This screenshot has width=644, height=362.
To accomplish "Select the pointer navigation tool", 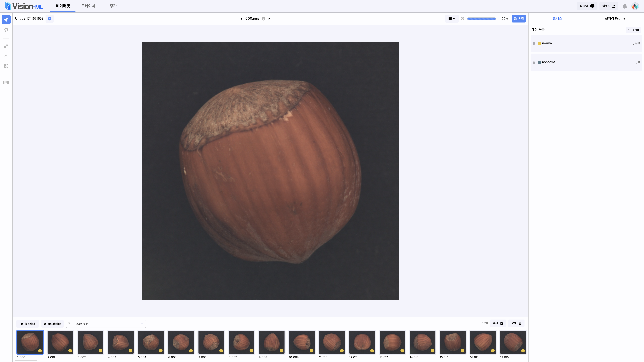I will pos(6,20).
